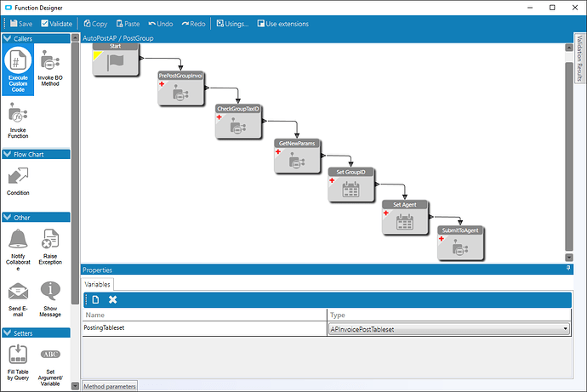Select the SubmitToAgent node
Image resolution: width=587 pixels, height=392 pixels.
[460, 243]
